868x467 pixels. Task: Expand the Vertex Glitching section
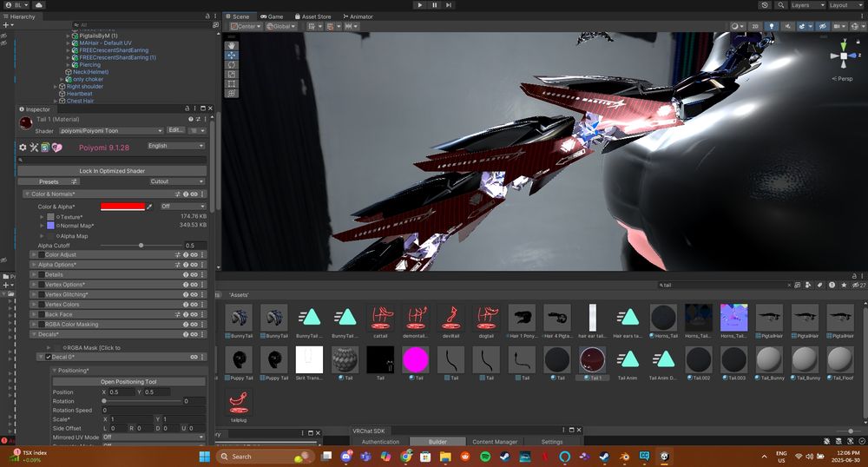pos(34,294)
